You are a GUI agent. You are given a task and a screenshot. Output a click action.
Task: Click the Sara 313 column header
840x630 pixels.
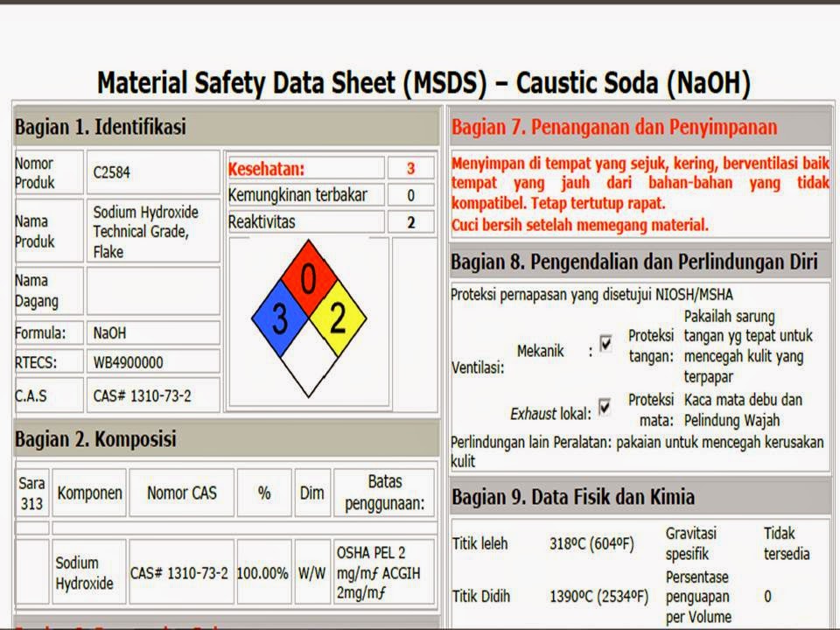(31, 492)
